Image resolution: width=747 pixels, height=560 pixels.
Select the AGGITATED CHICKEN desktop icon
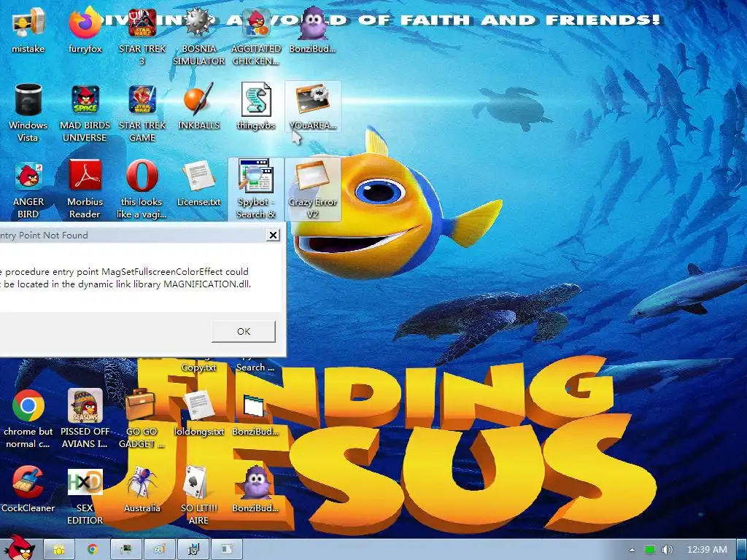tap(256, 37)
